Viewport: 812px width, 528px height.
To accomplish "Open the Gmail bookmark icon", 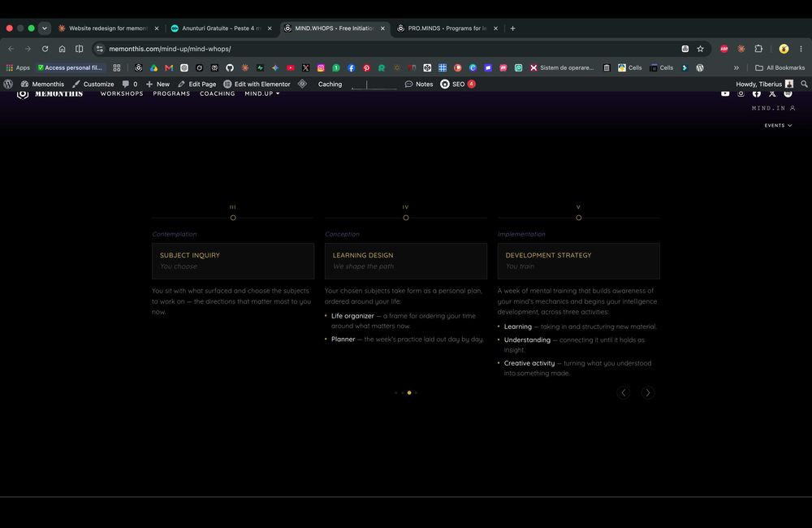I will 169,68.
